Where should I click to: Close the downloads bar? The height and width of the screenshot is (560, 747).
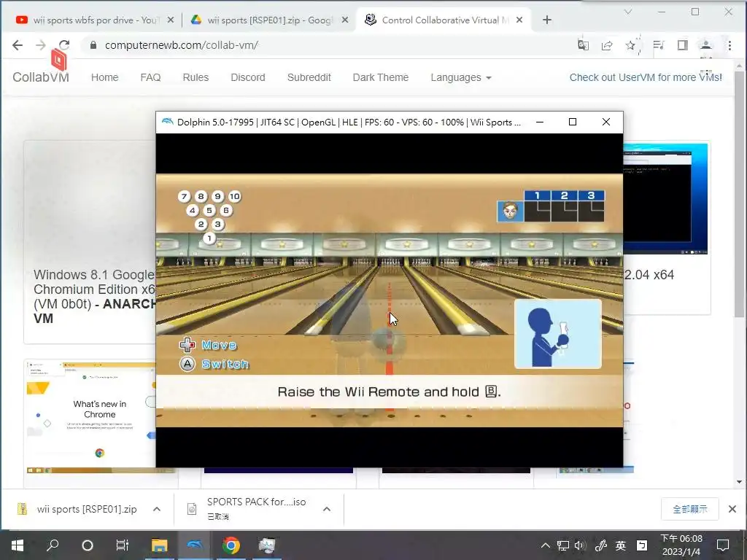[732, 509]
